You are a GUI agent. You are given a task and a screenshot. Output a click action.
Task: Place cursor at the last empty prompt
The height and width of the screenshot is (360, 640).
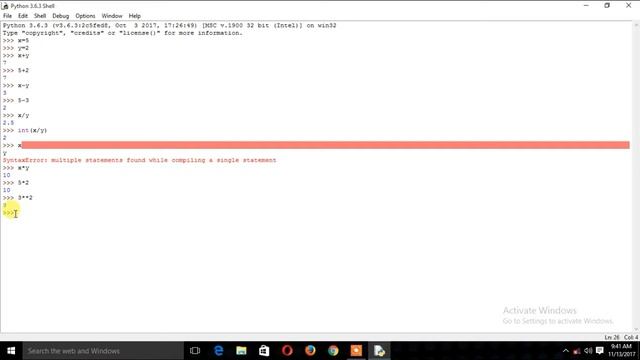coord(16,213)
